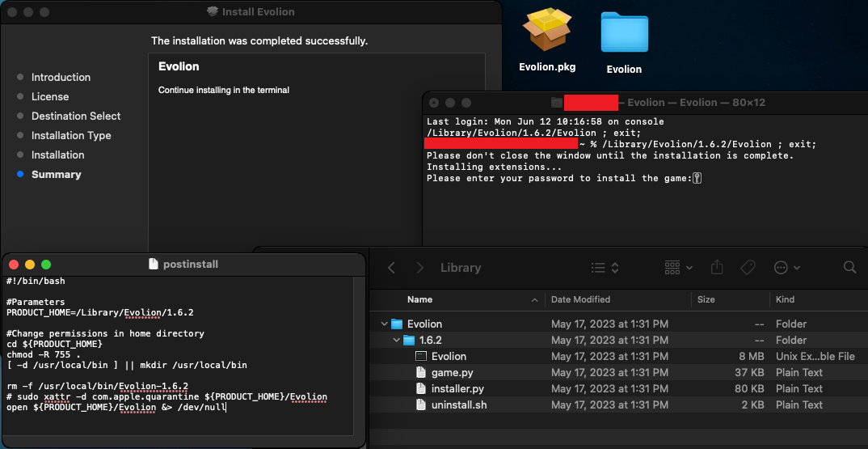Click 'Installing extensions...' line in Terminal

(x=495, y=167)
